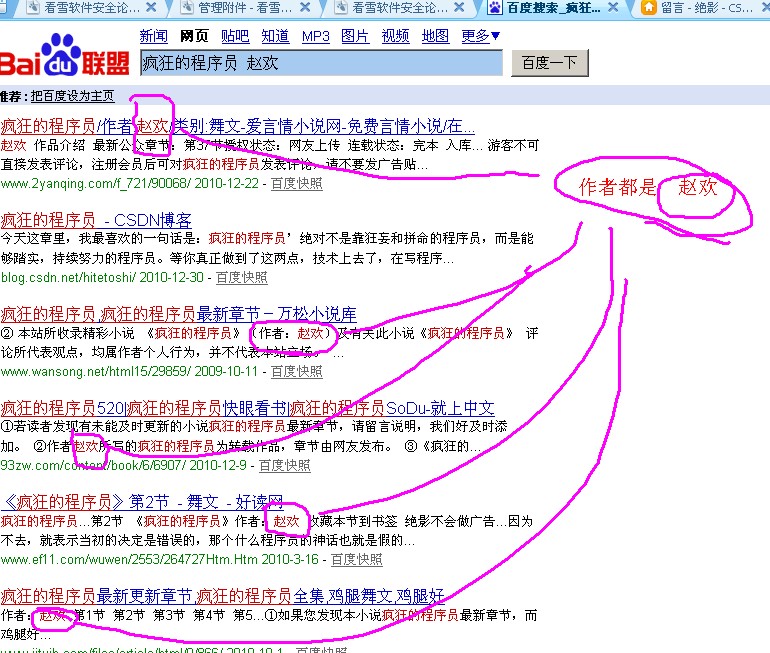
Task: Open the 疯狂的程序员 - CSDN博客 result
Action: tap(96, 220)
